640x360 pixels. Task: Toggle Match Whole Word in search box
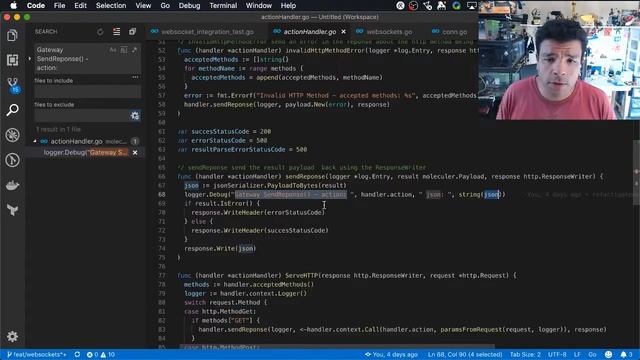(124, 50)
